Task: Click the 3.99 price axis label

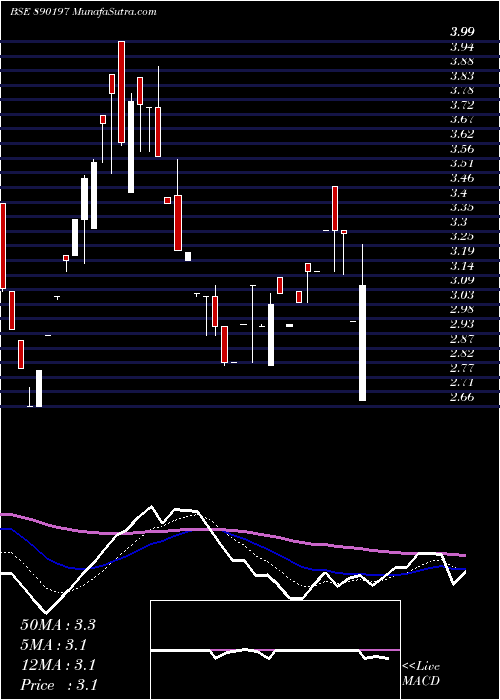Action: [462, 32]
